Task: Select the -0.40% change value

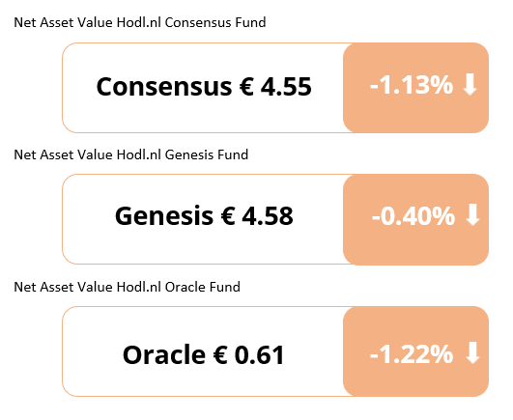Action: point(413,215)
